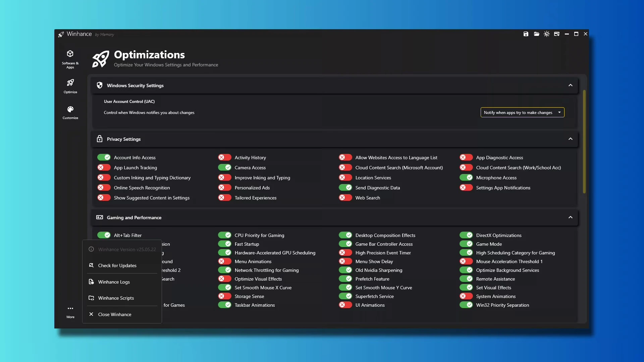
Task: Collapse the Privacy Settings section
Action: (570, 139)
